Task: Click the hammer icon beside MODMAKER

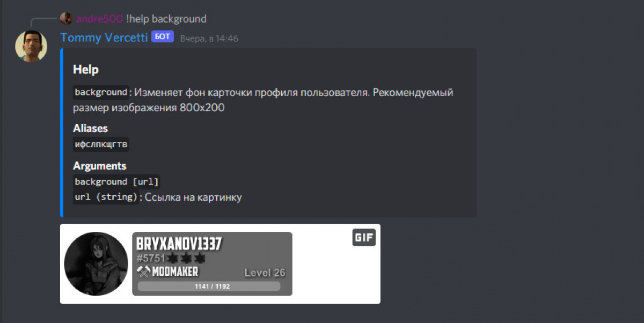Action: click(143, 271)
